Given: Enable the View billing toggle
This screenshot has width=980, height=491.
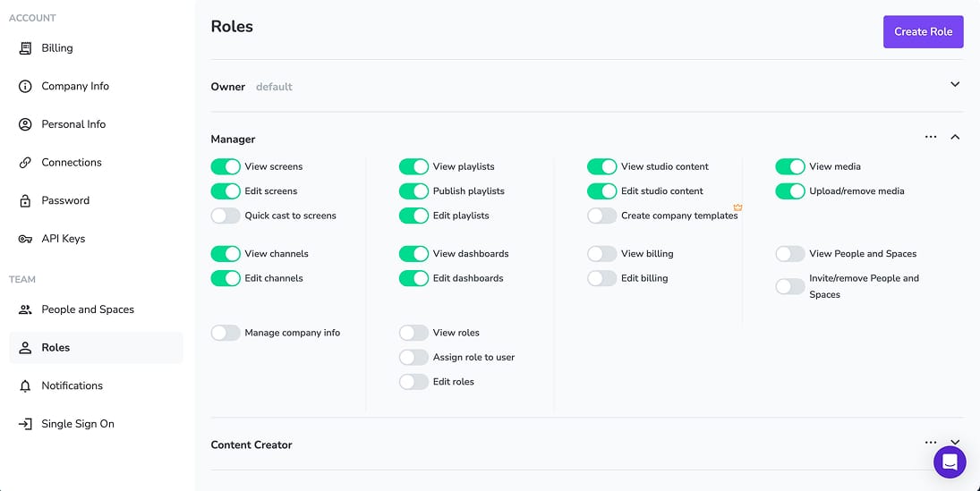Looking at the screenshot, I should click(602, 254).
